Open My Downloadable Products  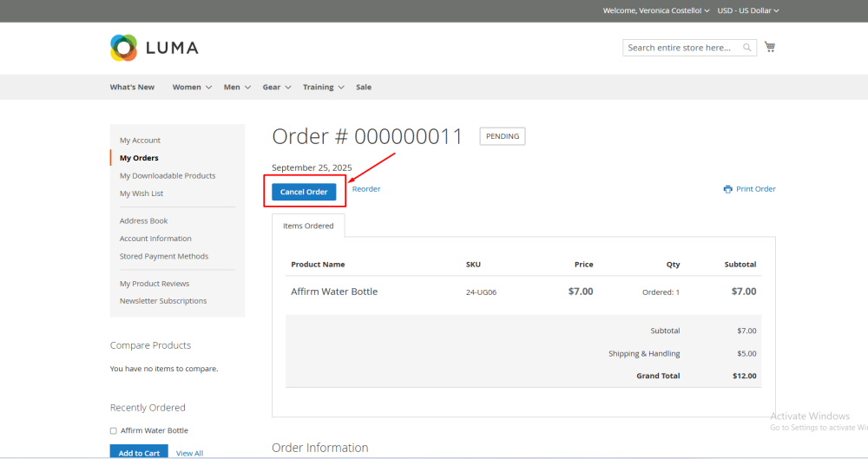[x=168, y=175]
